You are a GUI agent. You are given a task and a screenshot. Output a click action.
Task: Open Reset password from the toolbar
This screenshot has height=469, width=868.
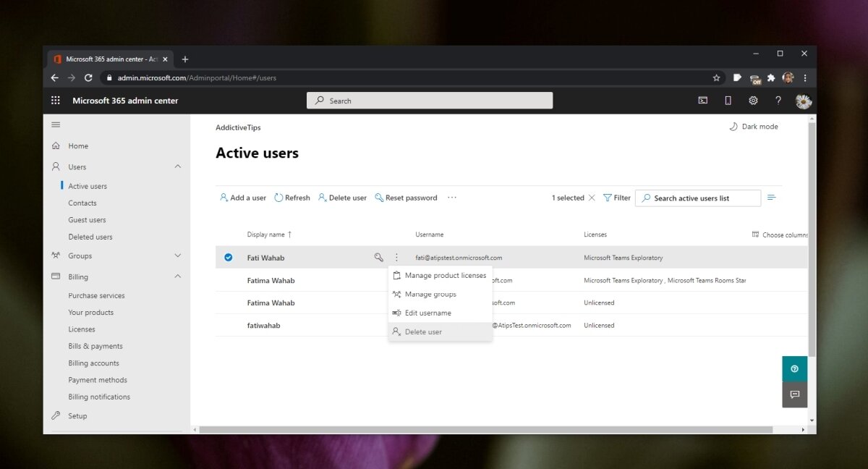[406, 197]
